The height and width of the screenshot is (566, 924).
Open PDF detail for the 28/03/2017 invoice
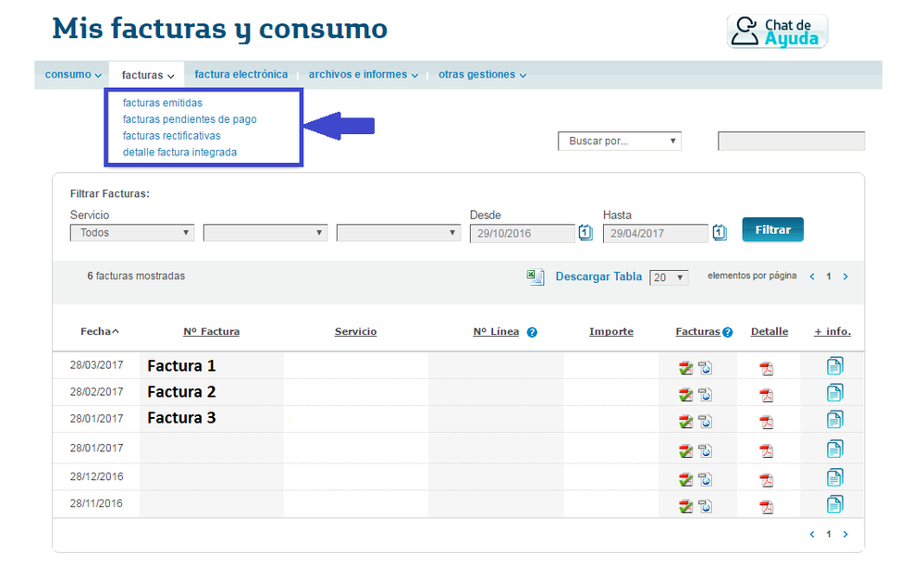click(766, 368)
